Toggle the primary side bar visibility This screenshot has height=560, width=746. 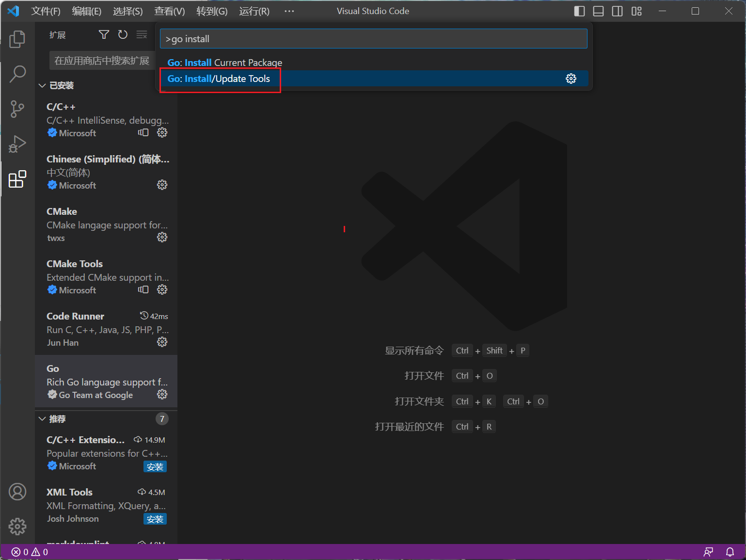(x=579, y=11)
